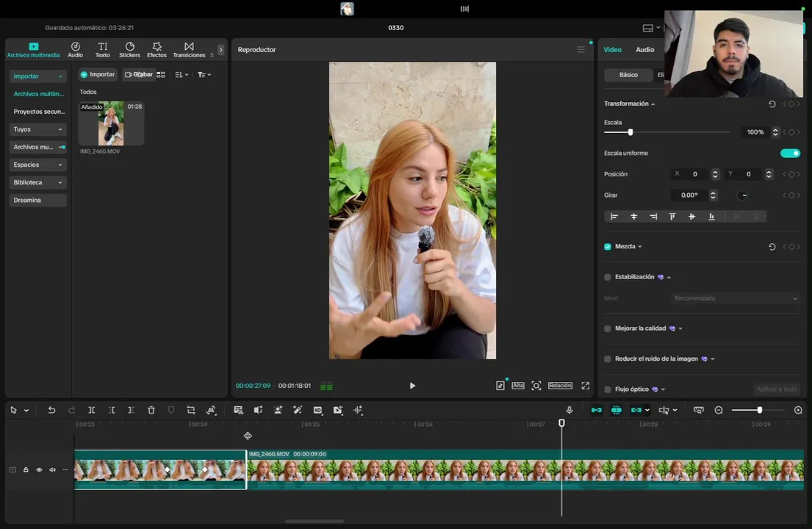812x529 pixels.
Task: Play the video in the Reproductor
Action: [412, 386]
